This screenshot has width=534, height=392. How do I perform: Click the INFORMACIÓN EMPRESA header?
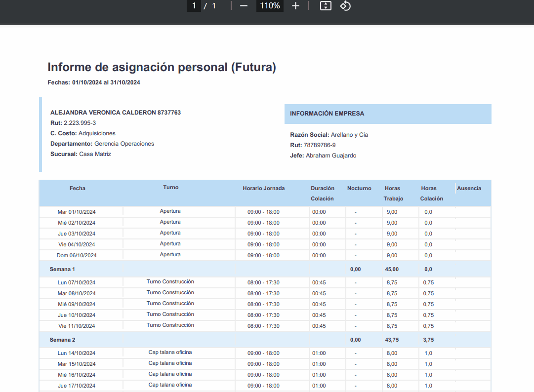(x=388, y=114)
